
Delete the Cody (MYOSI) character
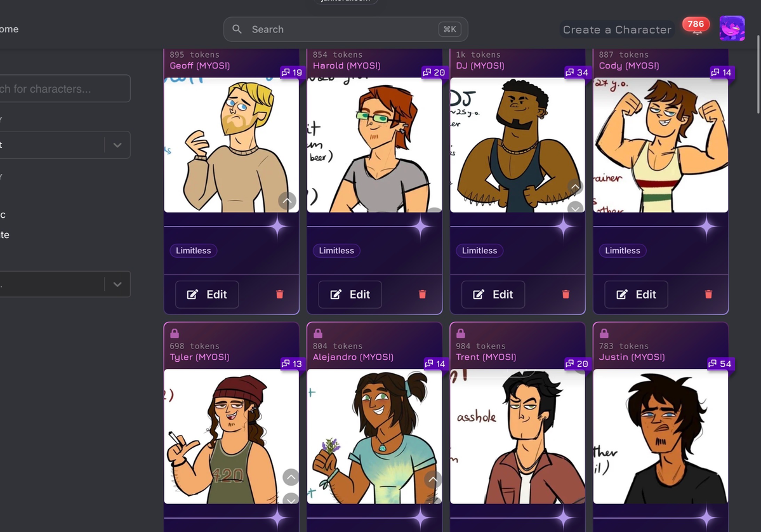click(x=708, y=294)
